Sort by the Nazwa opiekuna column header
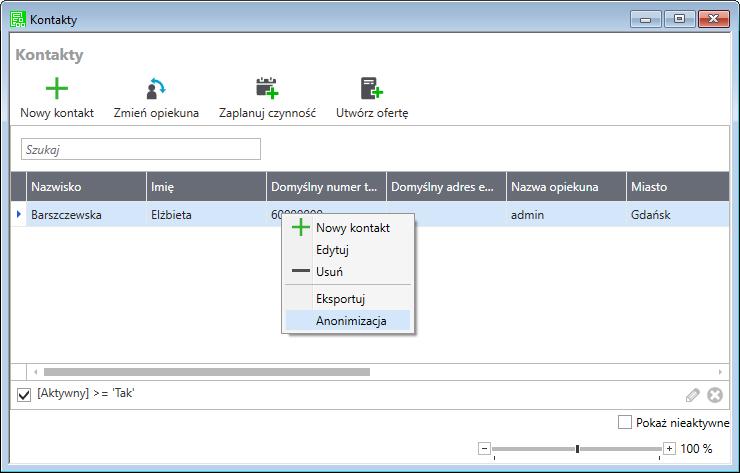The image size is (740, 473). [x=566, y=186]
